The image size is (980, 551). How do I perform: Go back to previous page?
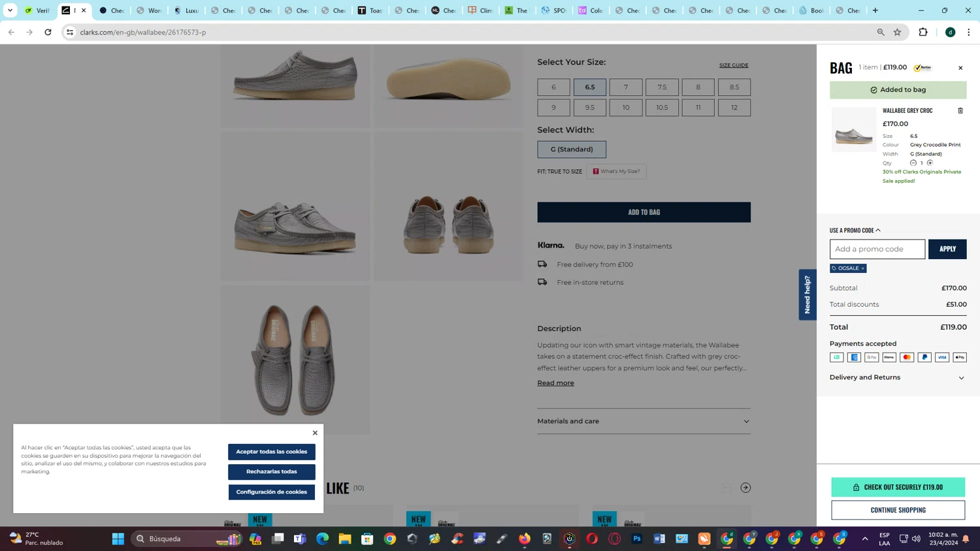click(x=11, y=32)
